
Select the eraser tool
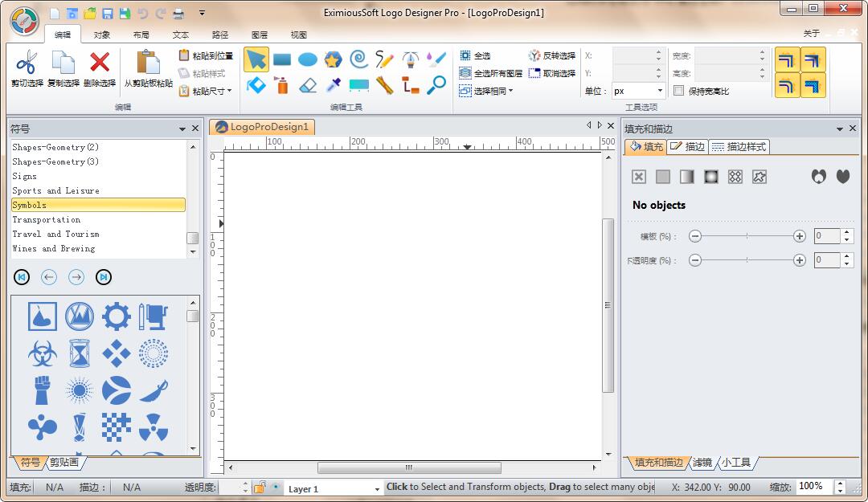tap(308, 85)
